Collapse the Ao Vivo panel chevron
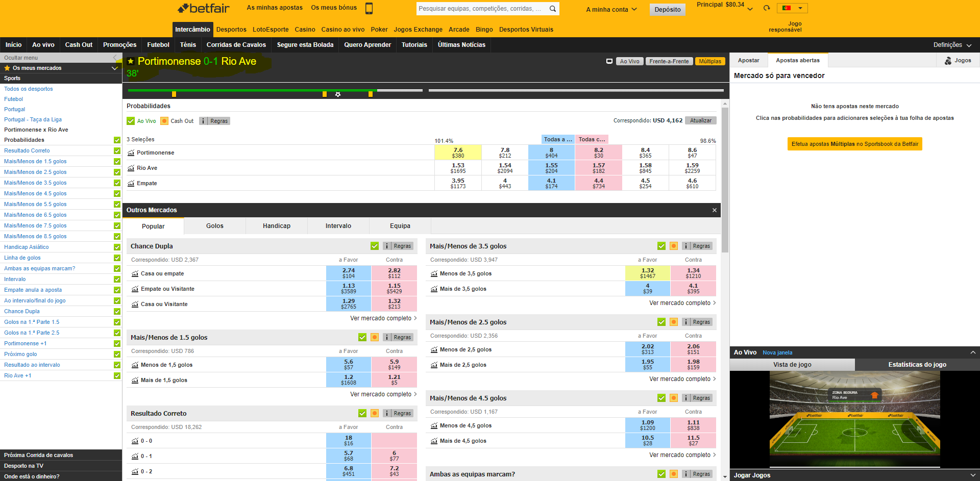 tap(973, 352)
